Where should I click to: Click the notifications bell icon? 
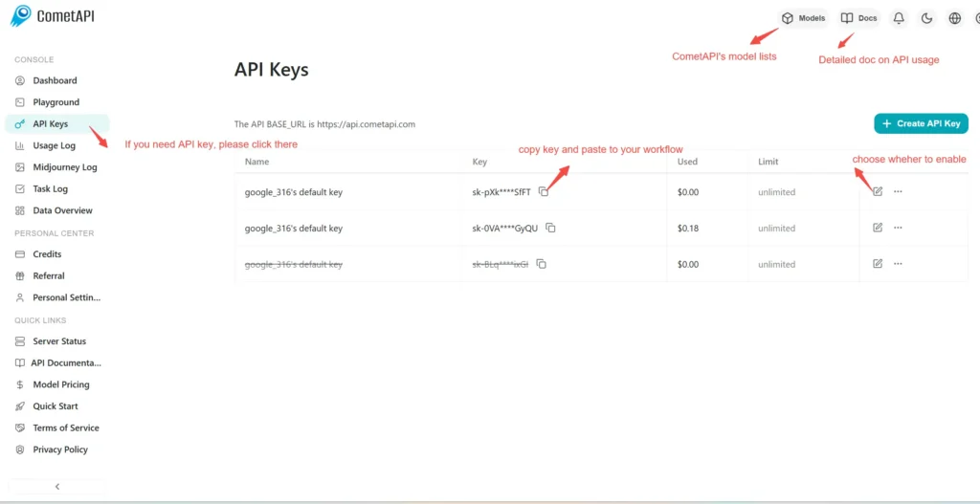coord(899,18)
